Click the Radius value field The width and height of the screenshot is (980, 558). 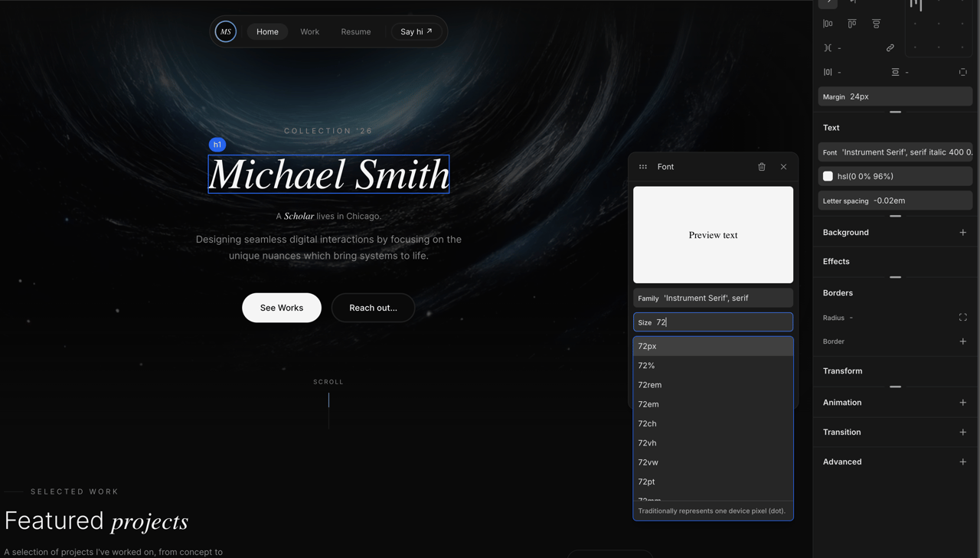click(851, 318)
